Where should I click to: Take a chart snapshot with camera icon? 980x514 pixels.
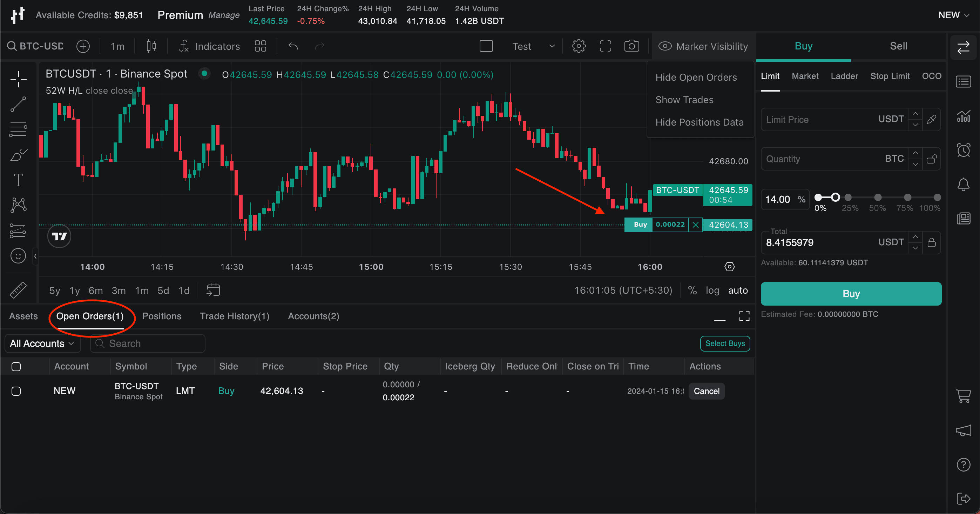tap(631, 46)
